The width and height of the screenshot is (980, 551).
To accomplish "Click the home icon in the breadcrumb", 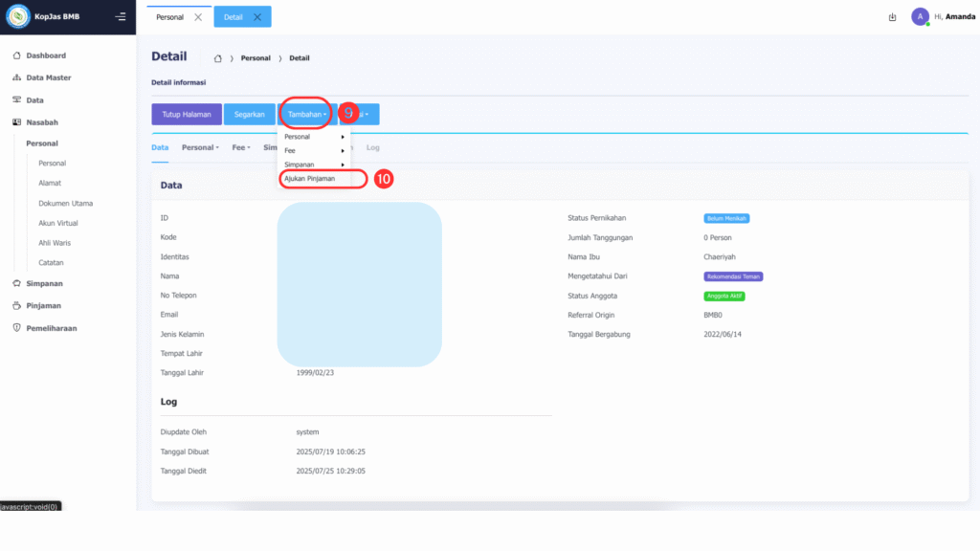I will coord(217,58).
